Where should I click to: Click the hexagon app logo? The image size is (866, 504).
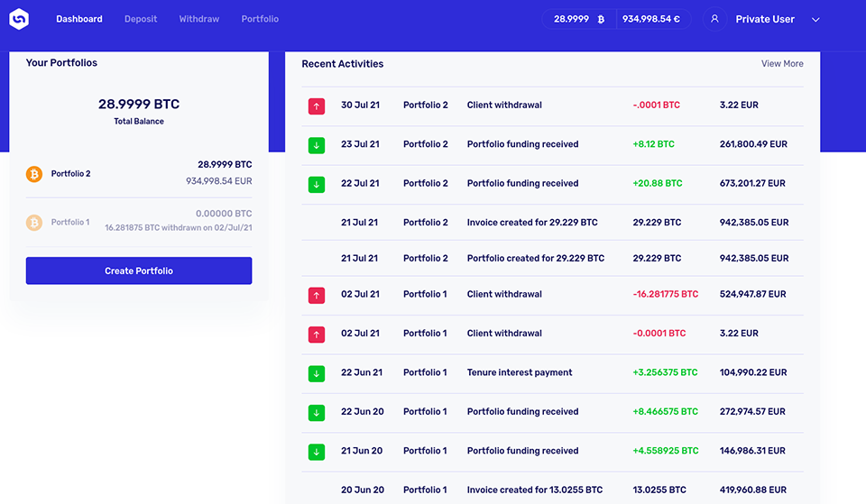click(x=19, y=19)
